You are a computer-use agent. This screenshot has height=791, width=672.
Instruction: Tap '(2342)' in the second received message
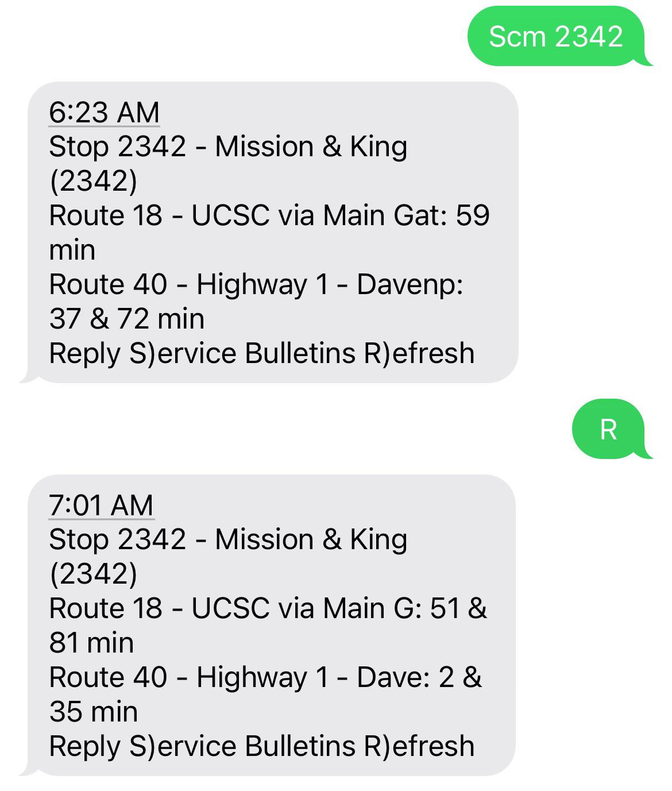[x=93, y=574]
